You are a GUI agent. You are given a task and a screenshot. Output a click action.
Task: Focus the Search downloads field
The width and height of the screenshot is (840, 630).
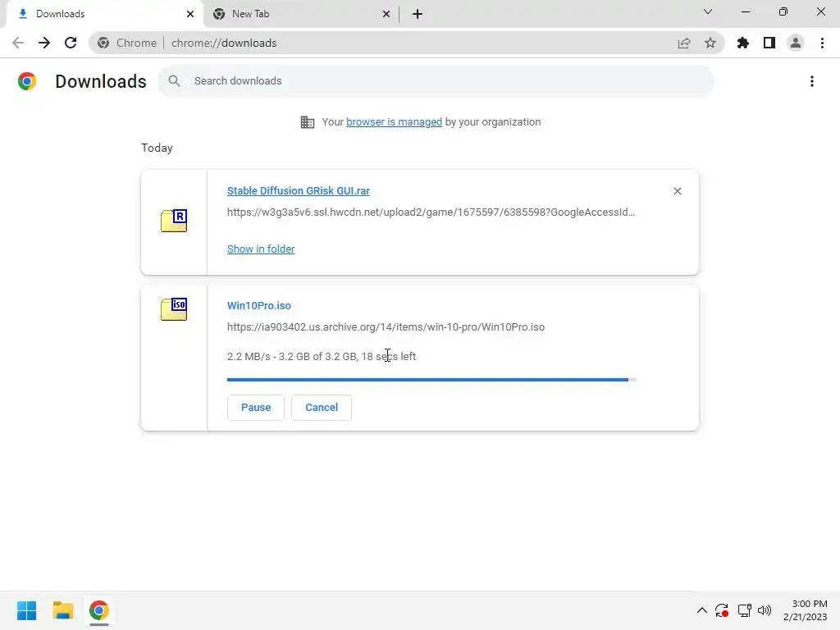(436, 81)
